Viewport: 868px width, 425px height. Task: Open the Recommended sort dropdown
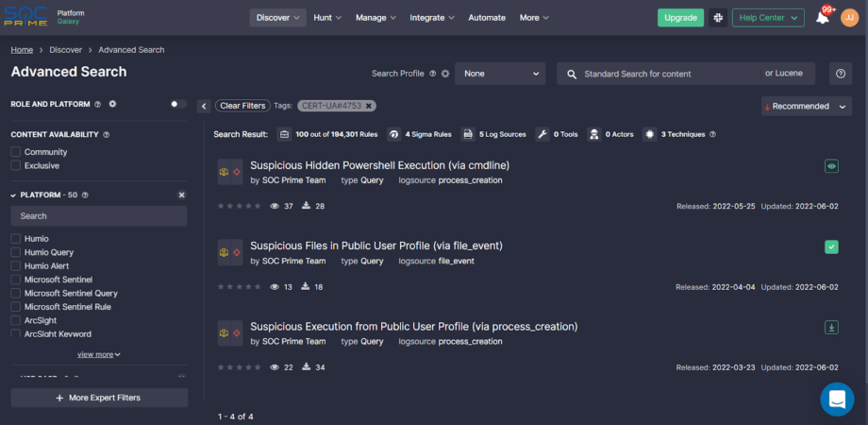coord(806,107)
